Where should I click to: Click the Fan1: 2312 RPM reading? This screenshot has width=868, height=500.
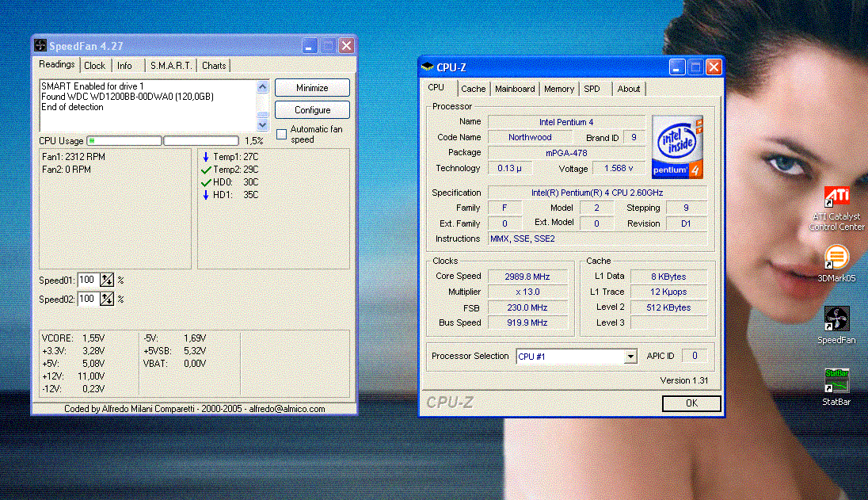pos(74,157)
